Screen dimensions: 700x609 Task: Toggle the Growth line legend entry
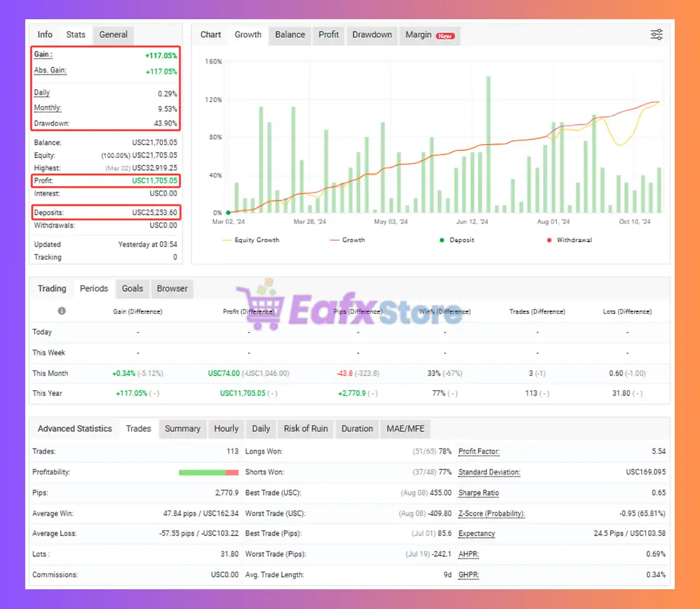(x=347, y=240)
